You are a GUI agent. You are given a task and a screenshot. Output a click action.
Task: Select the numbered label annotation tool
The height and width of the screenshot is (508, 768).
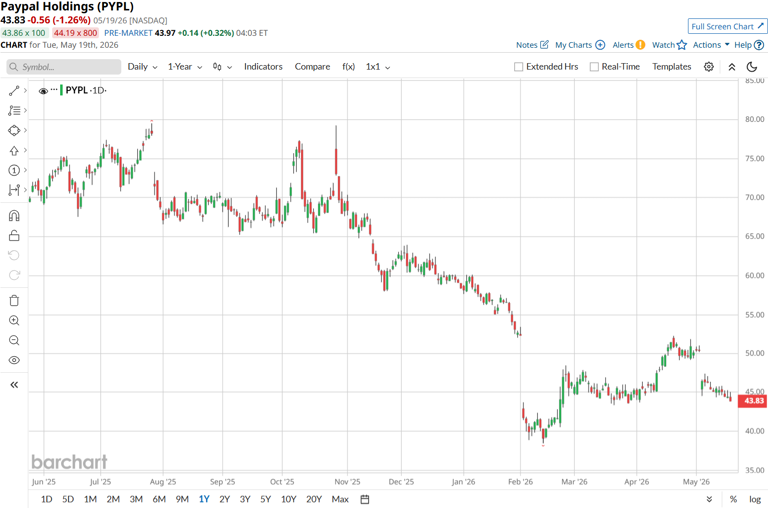click(14, 170)
